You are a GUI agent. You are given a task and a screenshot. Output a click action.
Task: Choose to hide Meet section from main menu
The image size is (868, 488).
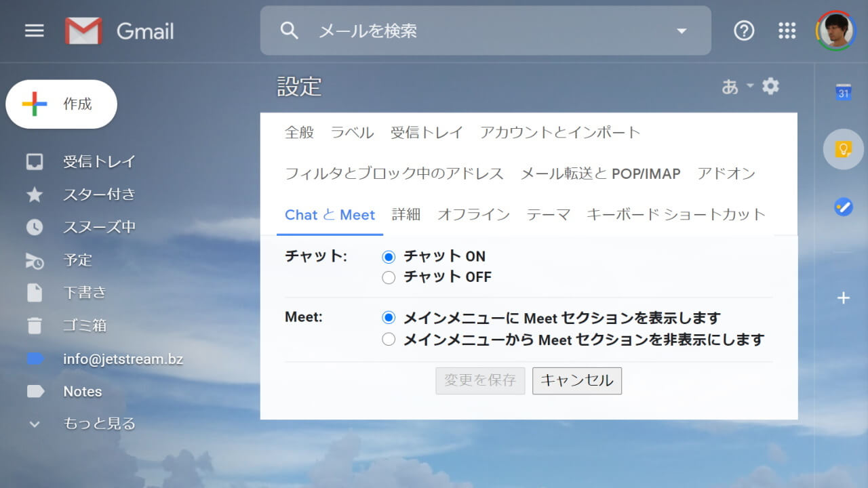pos(389,340)
